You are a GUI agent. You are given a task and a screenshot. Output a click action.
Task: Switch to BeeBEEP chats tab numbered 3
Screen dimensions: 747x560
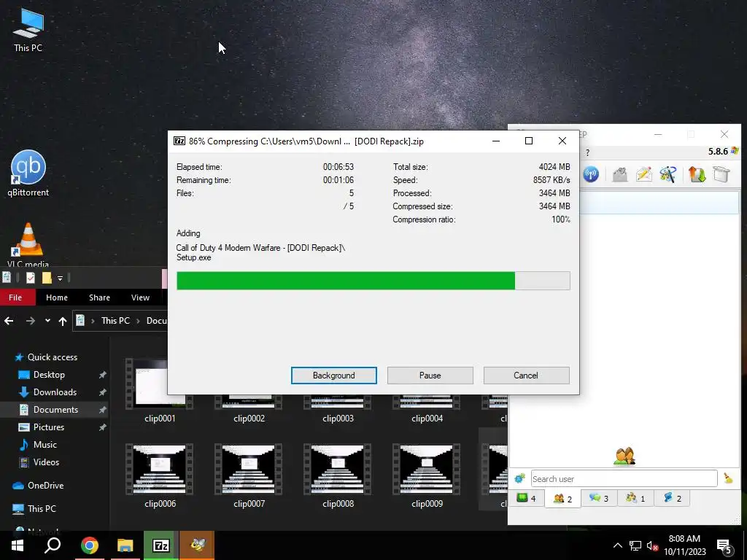[599, 499]
